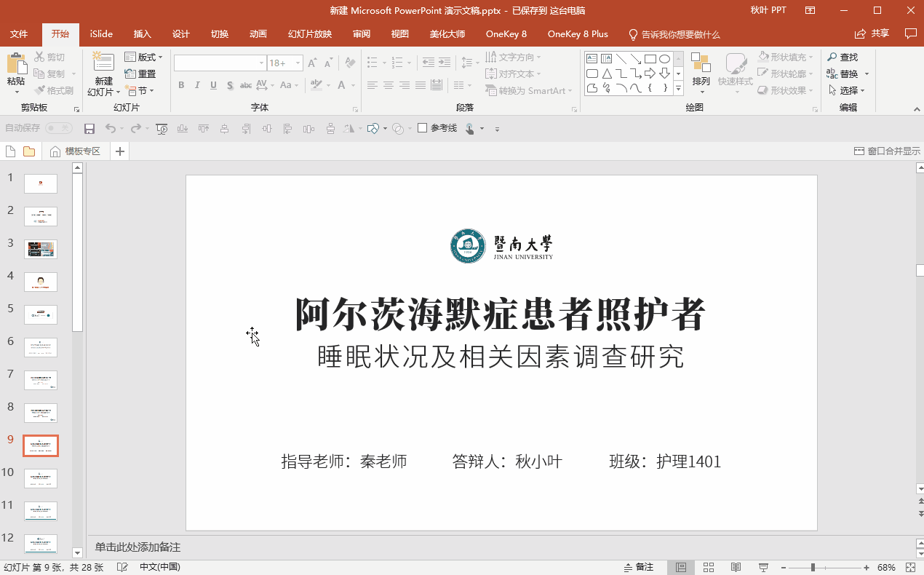Viewport: 924px width, 575px height.
Task: Switch to Slide Sorter view icon
Action: point(708,567)
